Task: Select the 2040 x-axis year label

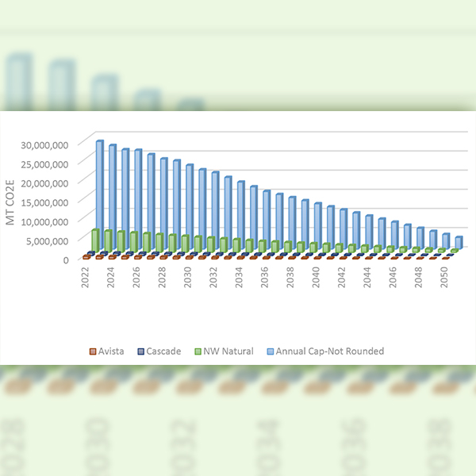Action: coord(317,276)
